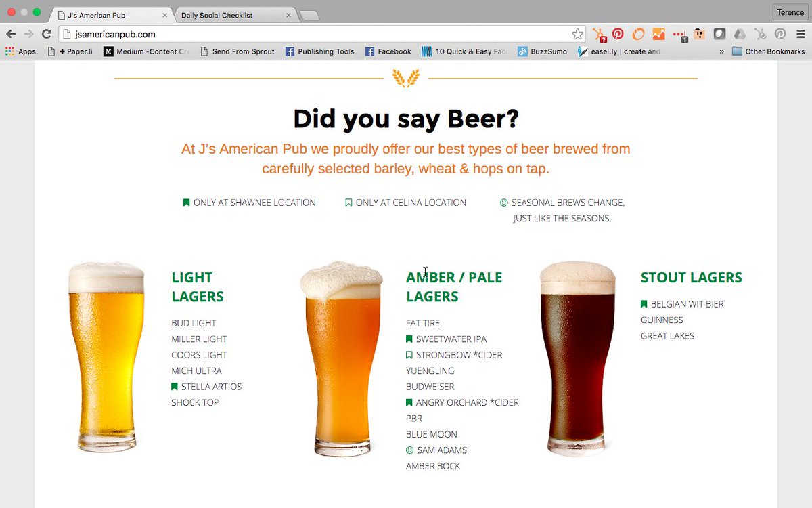812x508 pixels.
Task: Click the wheat icon above the heading
Action: (x=406, y=79)
